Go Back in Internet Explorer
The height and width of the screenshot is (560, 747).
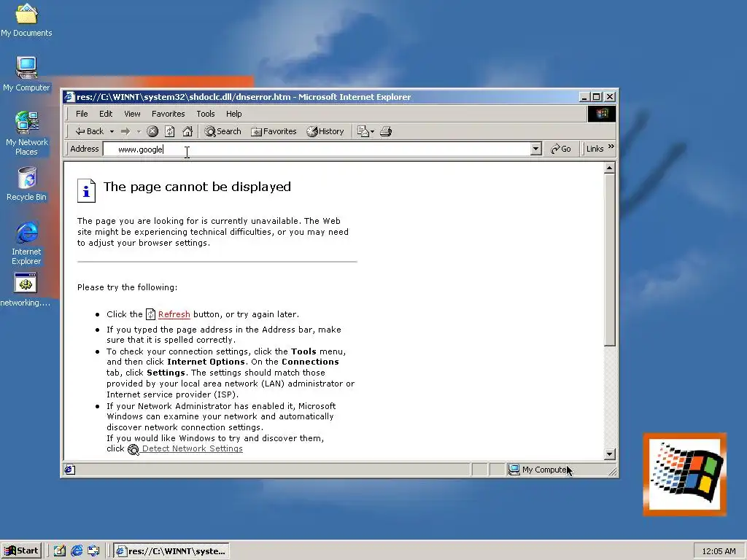(90, 131)
